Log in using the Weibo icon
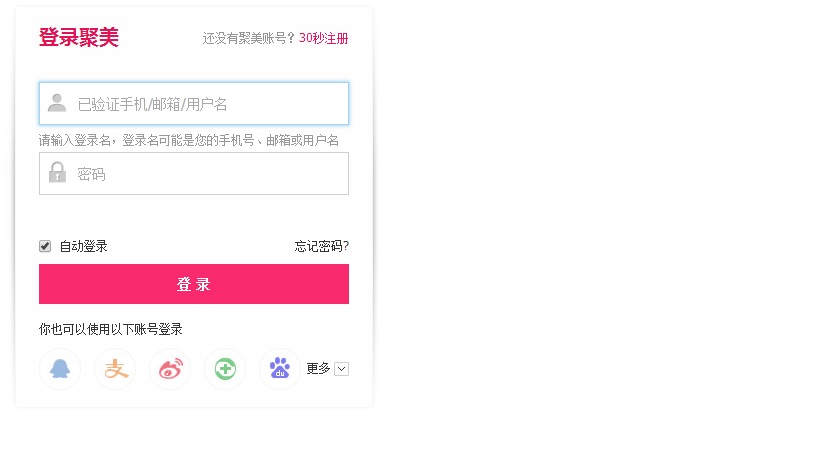This screenshot has height=460, width=816. 170,369
